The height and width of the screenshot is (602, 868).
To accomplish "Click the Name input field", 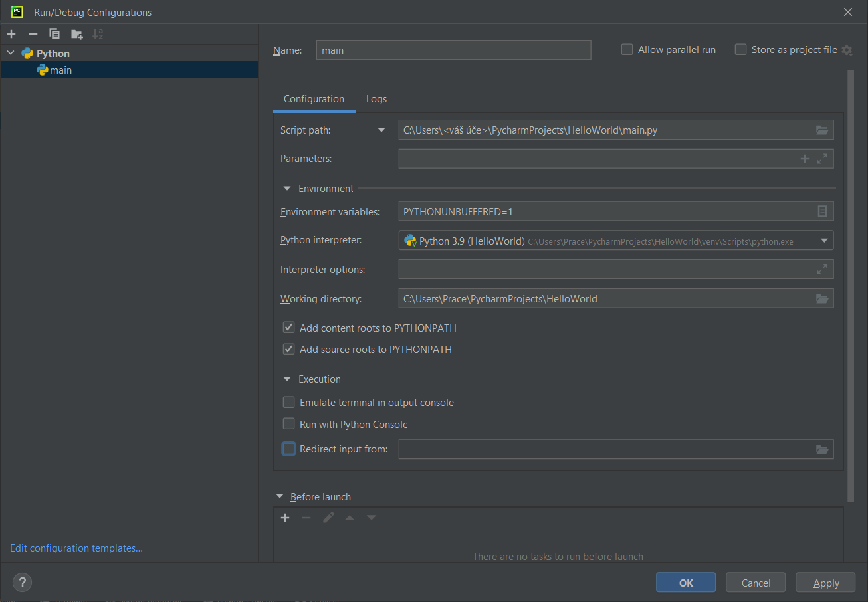I will (x=453, y=50).
